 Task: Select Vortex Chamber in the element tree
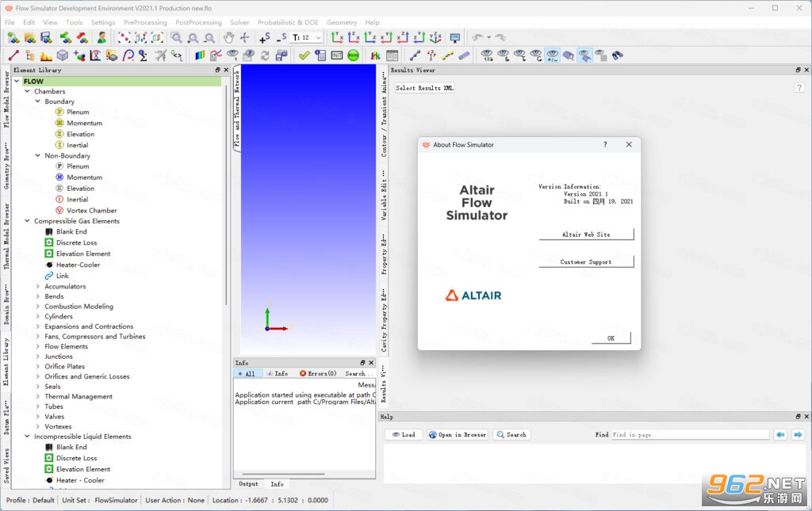pos(92,211)
